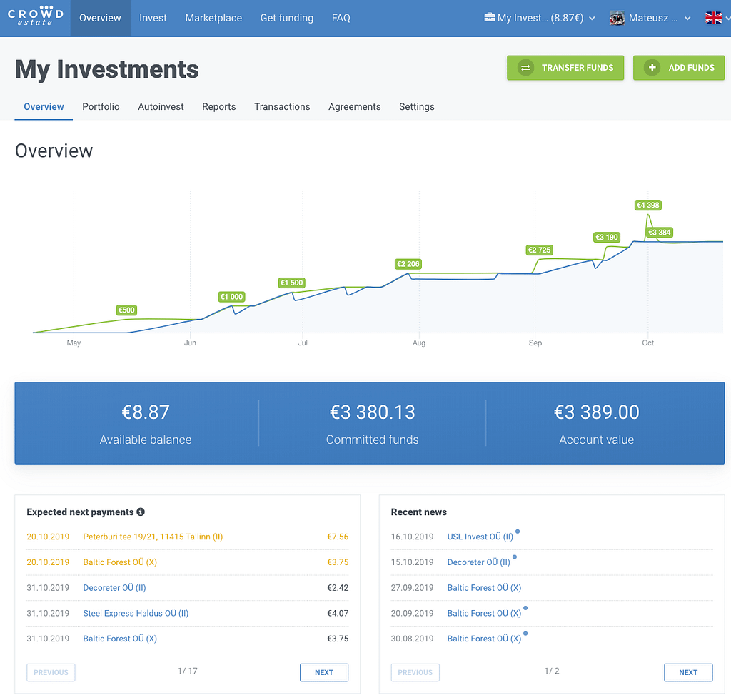Expand the language selector chevron
Screen dimensions: 731x700
[727, 19]
